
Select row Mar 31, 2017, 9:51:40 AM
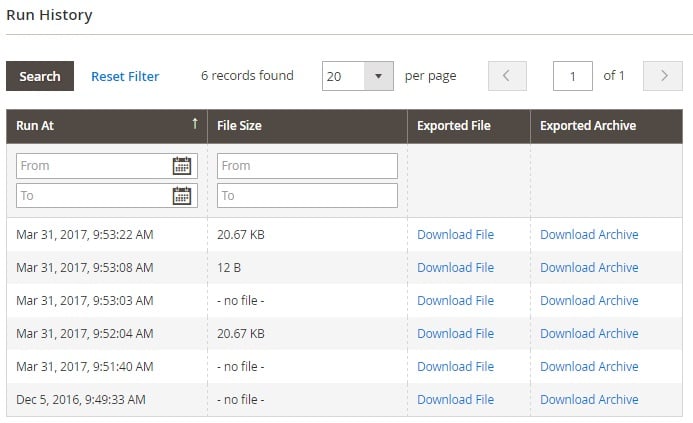click(344, 366)
